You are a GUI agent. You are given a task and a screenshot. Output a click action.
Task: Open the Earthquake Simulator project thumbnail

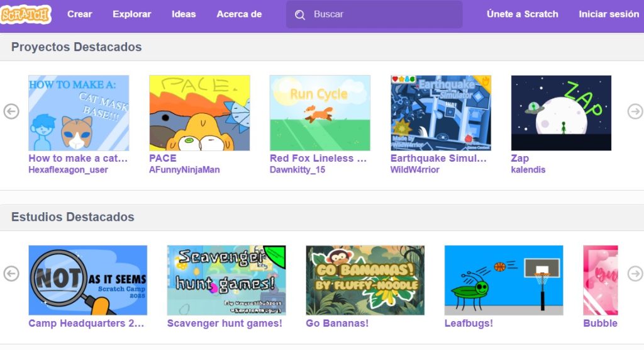(x=440, y=113)
